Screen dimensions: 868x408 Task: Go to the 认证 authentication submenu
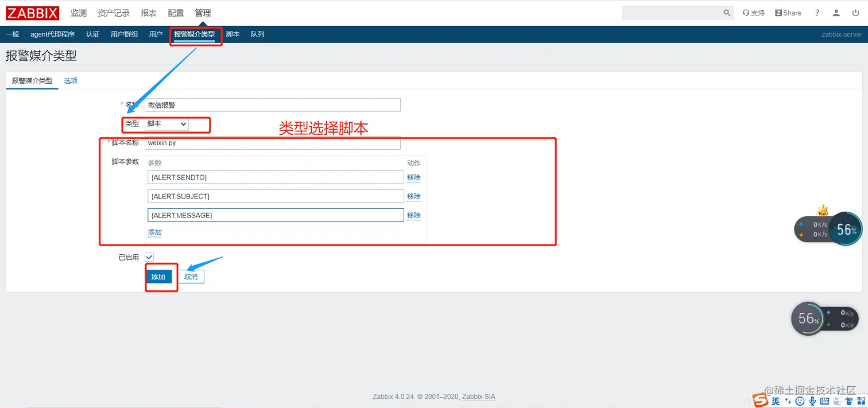coord(93,34)
